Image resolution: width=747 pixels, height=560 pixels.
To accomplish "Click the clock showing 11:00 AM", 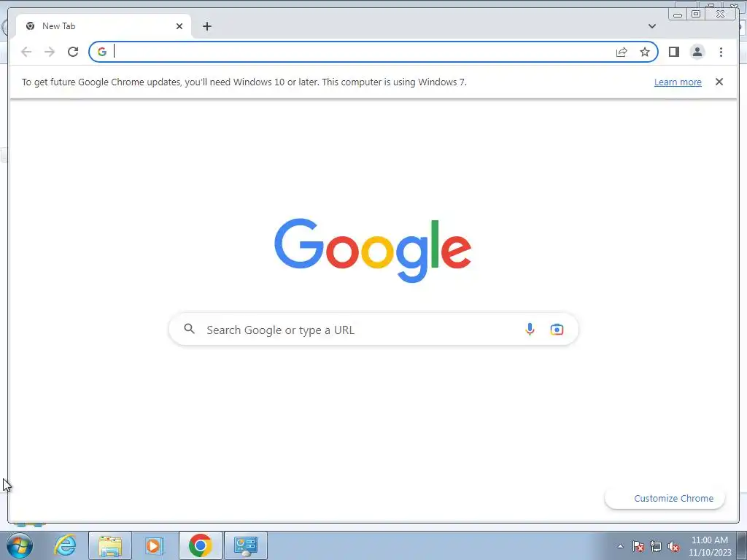I will 709,546.
